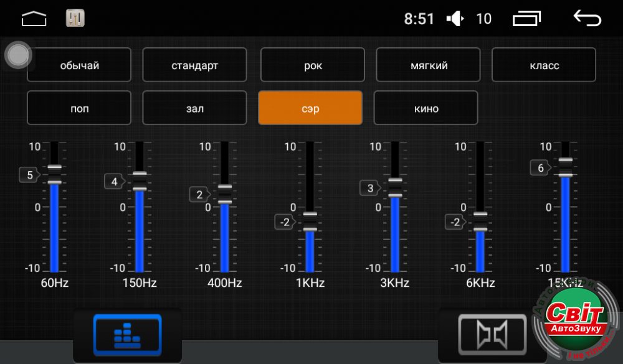Click the 1KHz band slider handle
This screenshot has width=623, height=364.
[x=310, y=222]
